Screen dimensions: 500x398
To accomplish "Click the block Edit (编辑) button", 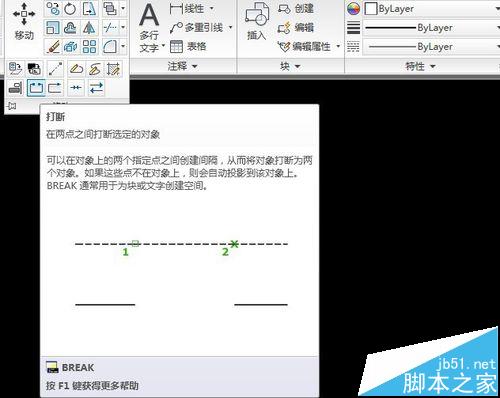I will [296, 28].
